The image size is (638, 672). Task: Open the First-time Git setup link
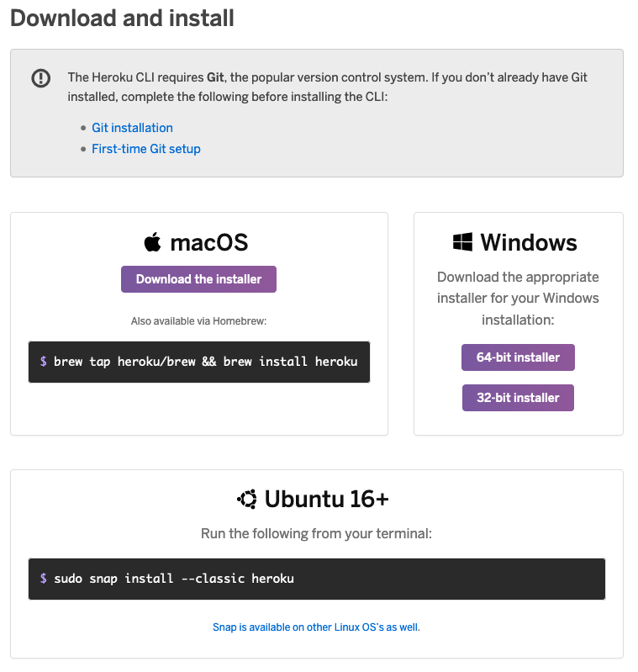(x=146, y=149)
